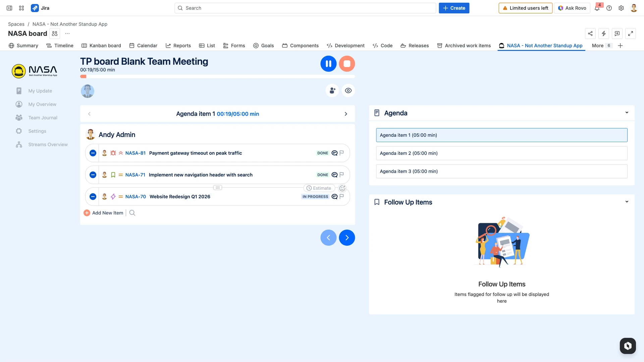Pause the meeting timer
Image resolution: width=644 pixels, height=362 pixels.
[328, 63]
